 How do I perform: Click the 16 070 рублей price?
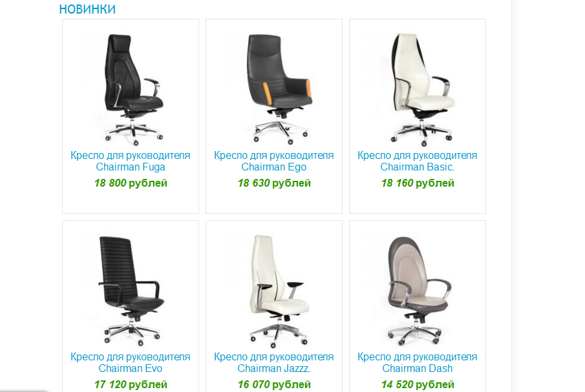click(x=274, y=384)
